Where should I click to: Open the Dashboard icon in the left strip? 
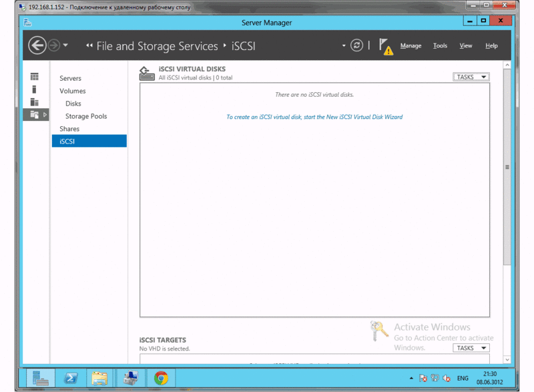click(x=35, y=77)
